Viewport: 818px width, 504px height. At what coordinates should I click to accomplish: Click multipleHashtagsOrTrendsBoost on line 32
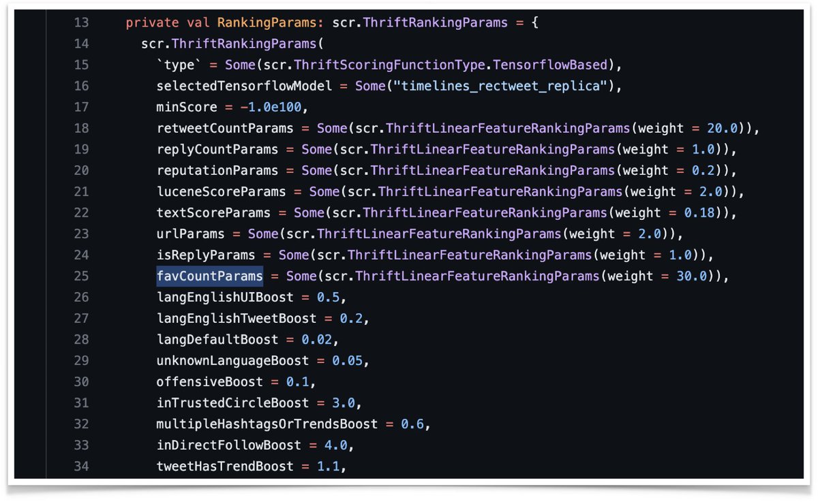(x=267, y=424)
